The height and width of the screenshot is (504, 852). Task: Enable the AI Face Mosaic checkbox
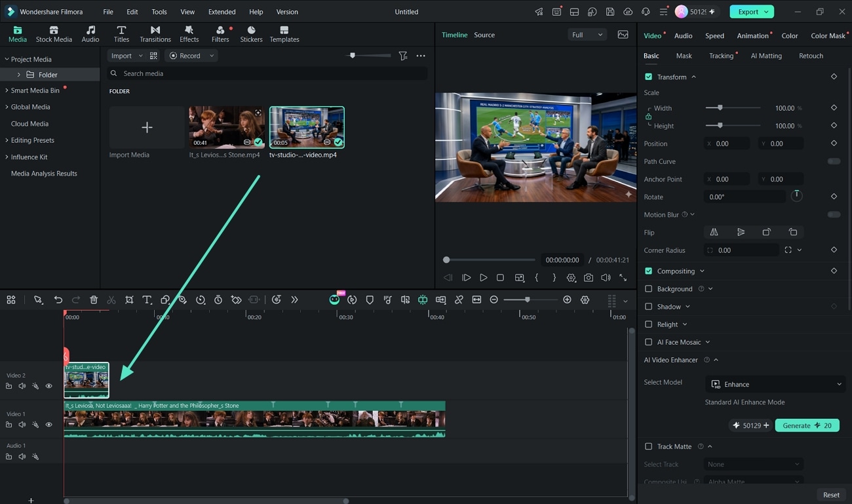pyautogui.click(x=648, y=342)
